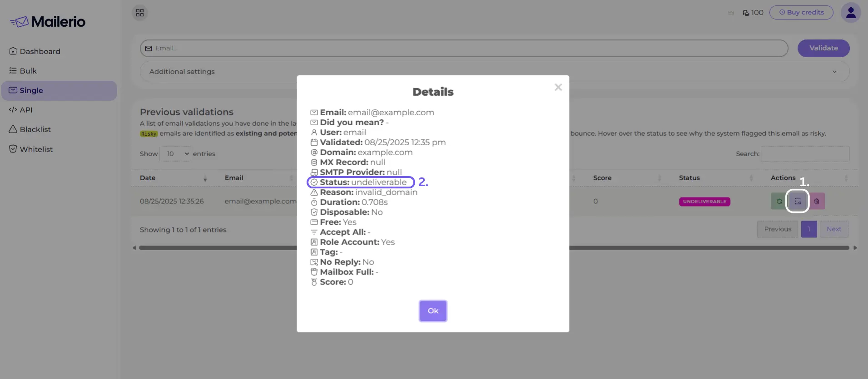Screen dimensions: 868x379
Task: Click 'Showing 1 to 1 of 1 entries' text
Action: click(x=183, y=230)
